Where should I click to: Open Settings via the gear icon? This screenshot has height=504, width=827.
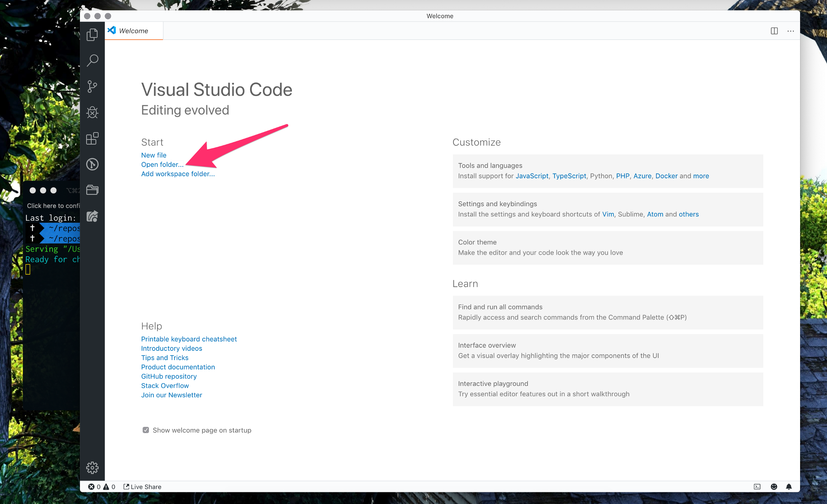(x=92, y=468)
